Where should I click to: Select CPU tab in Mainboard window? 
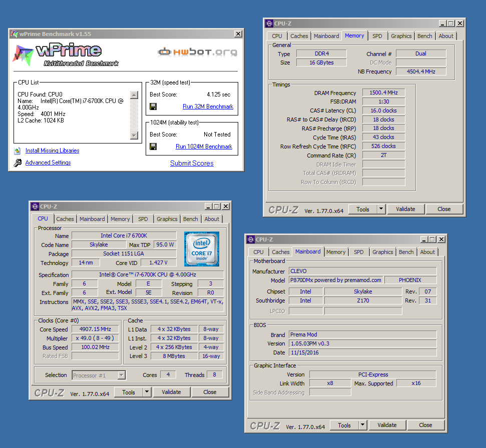click(258, 252)
